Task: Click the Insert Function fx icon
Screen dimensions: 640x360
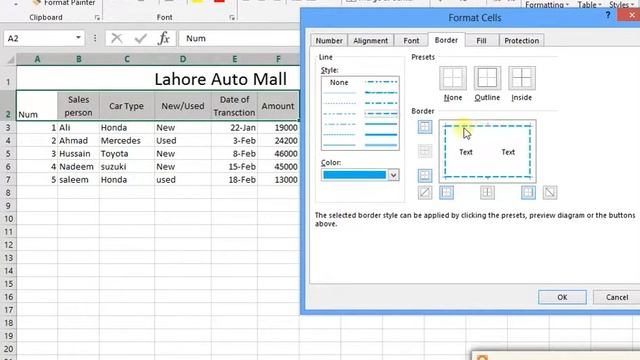Action: coord(164,38)
